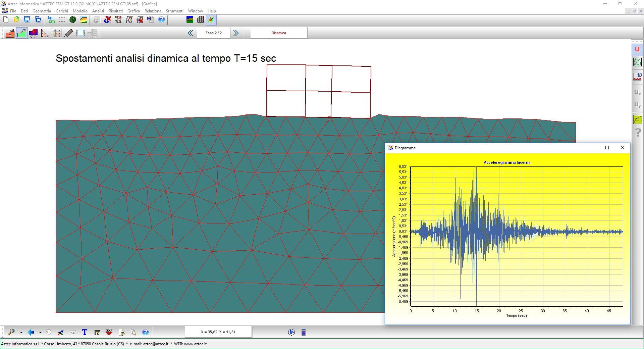644x349 pixels.
Task: Select the pan hand tool
Action: click(49, 332)
